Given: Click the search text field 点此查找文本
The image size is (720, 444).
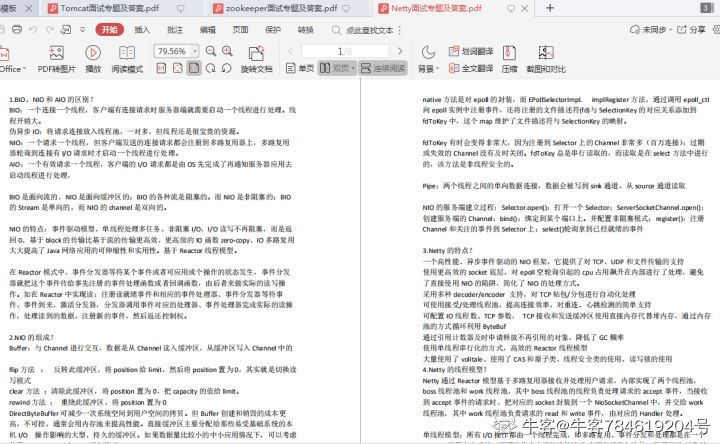Looking at the screenshot, I should 370,30.
